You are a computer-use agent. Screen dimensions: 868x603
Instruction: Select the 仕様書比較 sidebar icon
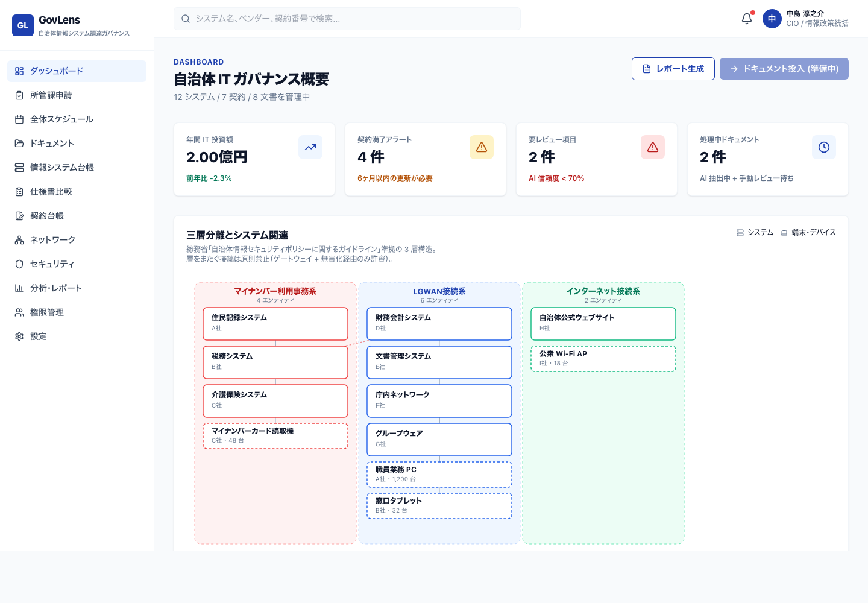[x=19, y=191]
